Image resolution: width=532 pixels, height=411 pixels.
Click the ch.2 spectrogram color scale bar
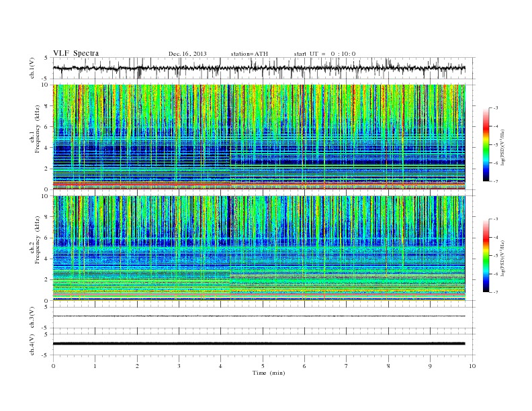pyautogui.click(x=486, y=255)
